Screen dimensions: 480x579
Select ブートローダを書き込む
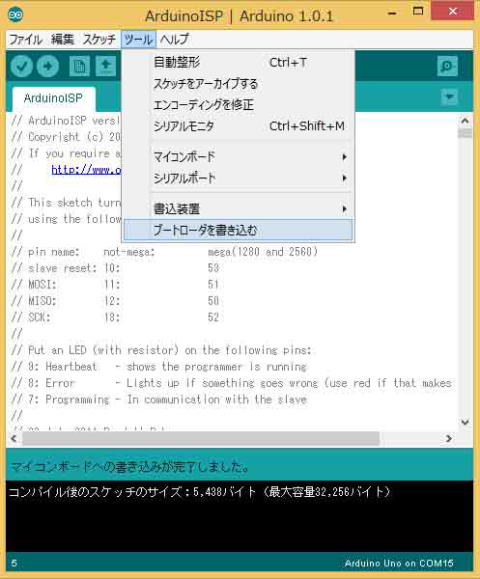click(238, 230)
